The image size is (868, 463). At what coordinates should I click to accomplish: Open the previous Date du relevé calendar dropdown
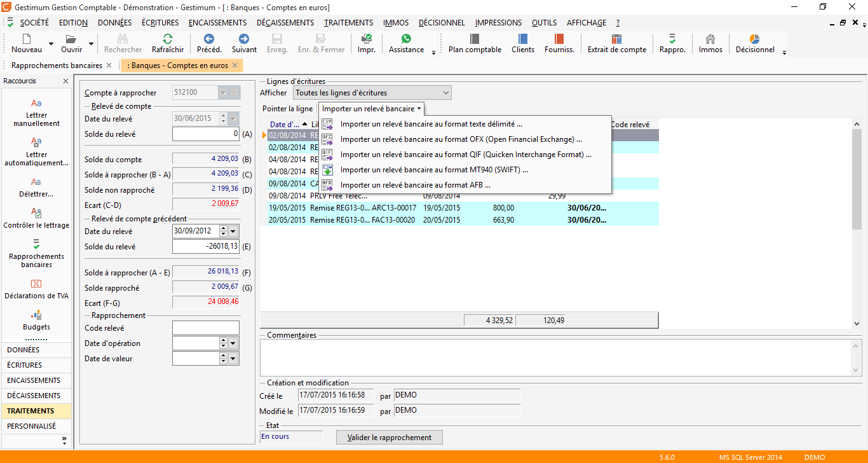click(233, 231)
